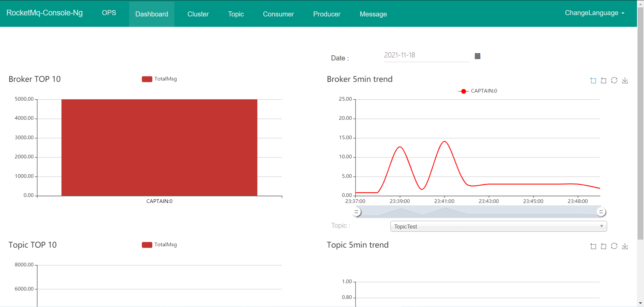Download Topic 5min trend chart as image

coord(625,246)
